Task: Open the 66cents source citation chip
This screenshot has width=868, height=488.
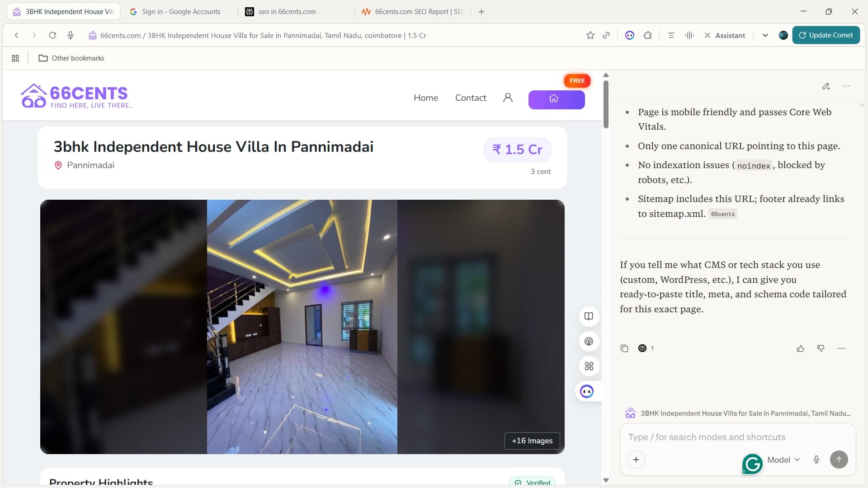Action: tap(722, 214)
